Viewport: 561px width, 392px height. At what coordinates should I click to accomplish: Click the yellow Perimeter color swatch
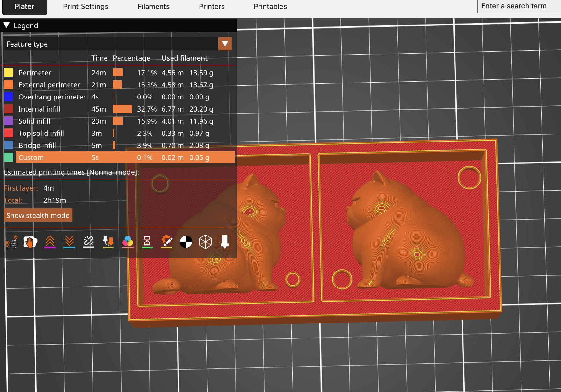tap(9, 73)
